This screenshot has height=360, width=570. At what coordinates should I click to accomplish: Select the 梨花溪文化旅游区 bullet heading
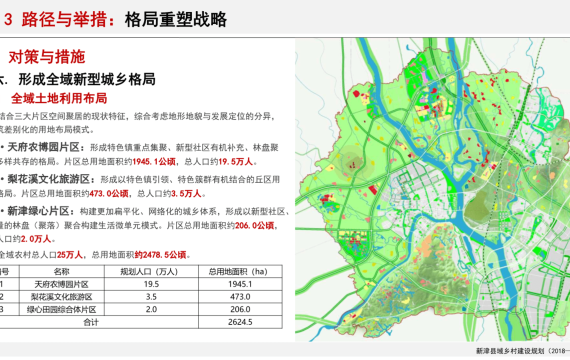[x=49, y=179]
